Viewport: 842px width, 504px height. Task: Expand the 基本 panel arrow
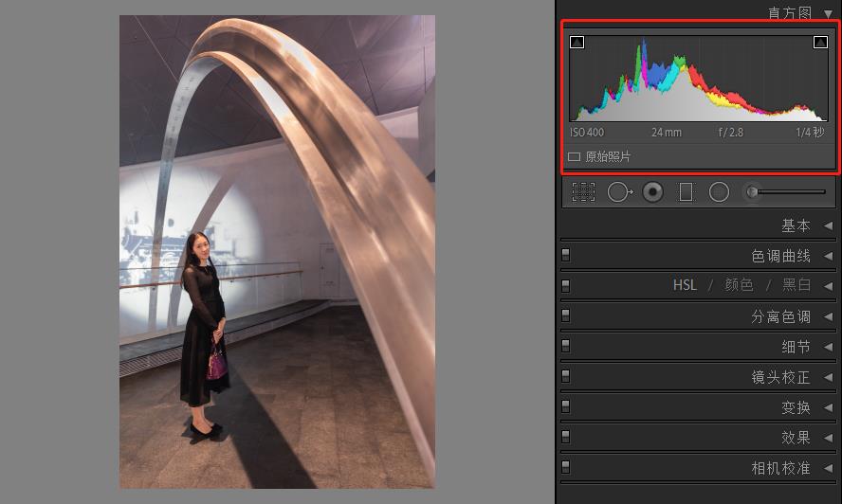coord(828,225)
